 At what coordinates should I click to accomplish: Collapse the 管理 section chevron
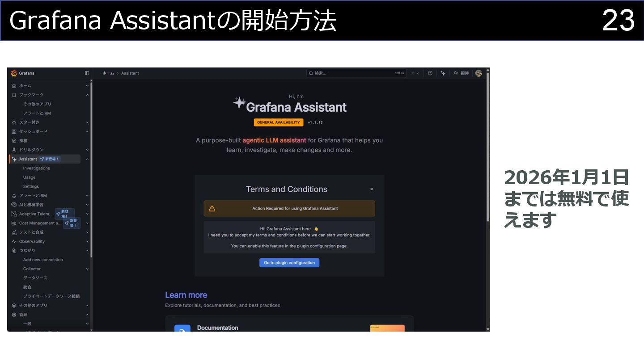pos(87,315)
